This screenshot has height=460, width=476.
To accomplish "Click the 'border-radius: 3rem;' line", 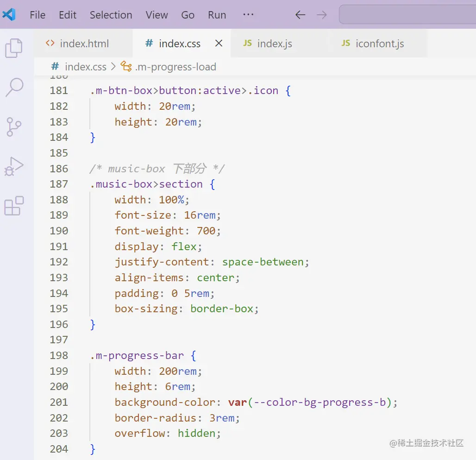I will 177,418.
